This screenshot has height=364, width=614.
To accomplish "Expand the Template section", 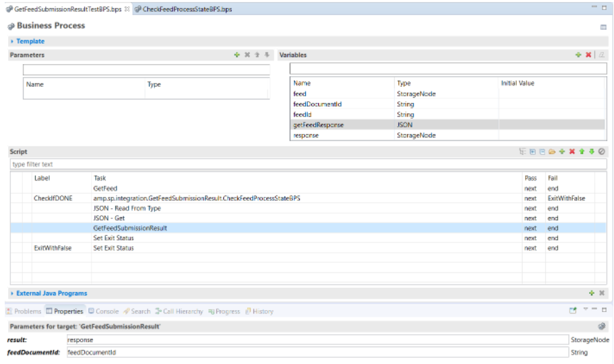I will click(12, 41).
